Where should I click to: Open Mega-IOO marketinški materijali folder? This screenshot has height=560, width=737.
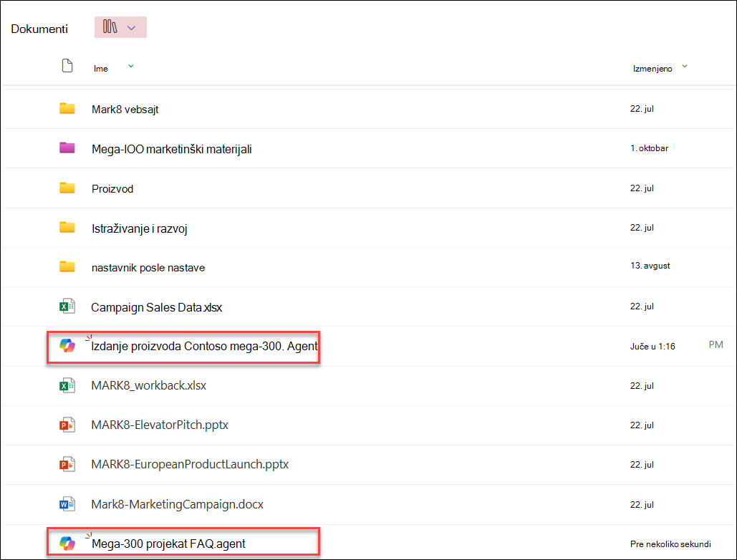[x=172, y=150]
